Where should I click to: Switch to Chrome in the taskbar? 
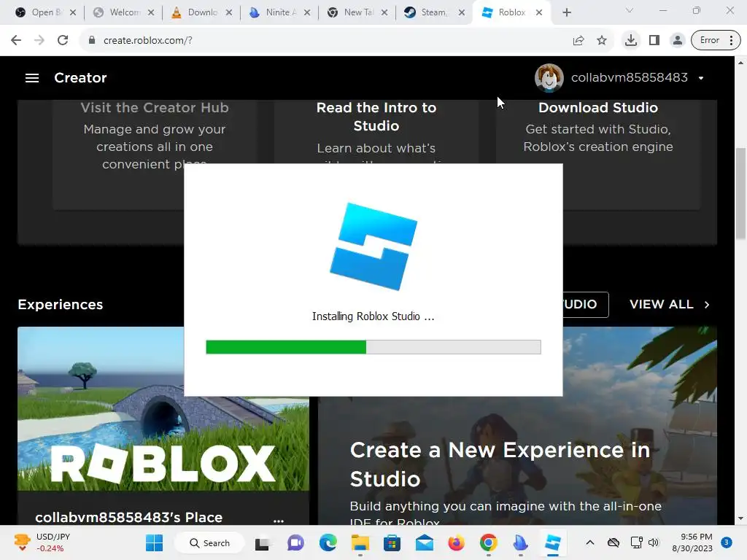(488, 542)
